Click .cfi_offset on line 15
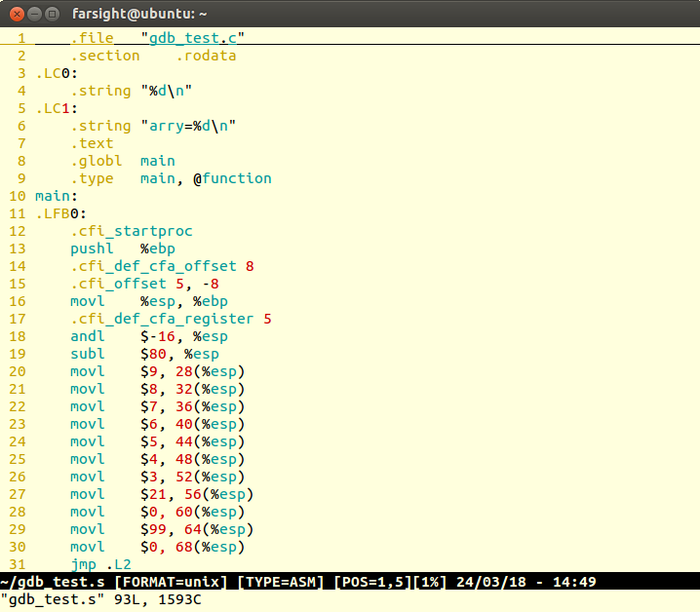 click(x=118, y=284)
